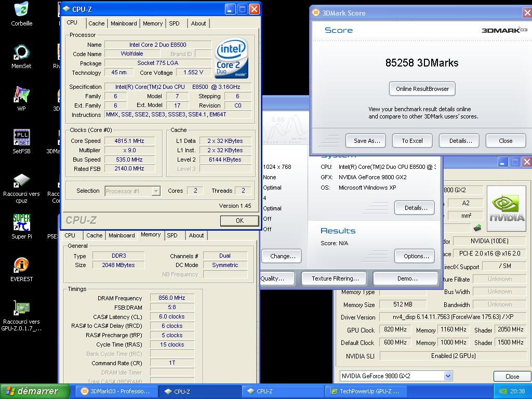
Task: Open the SPD tab in top CPU-Z
Action: (174, 23)
